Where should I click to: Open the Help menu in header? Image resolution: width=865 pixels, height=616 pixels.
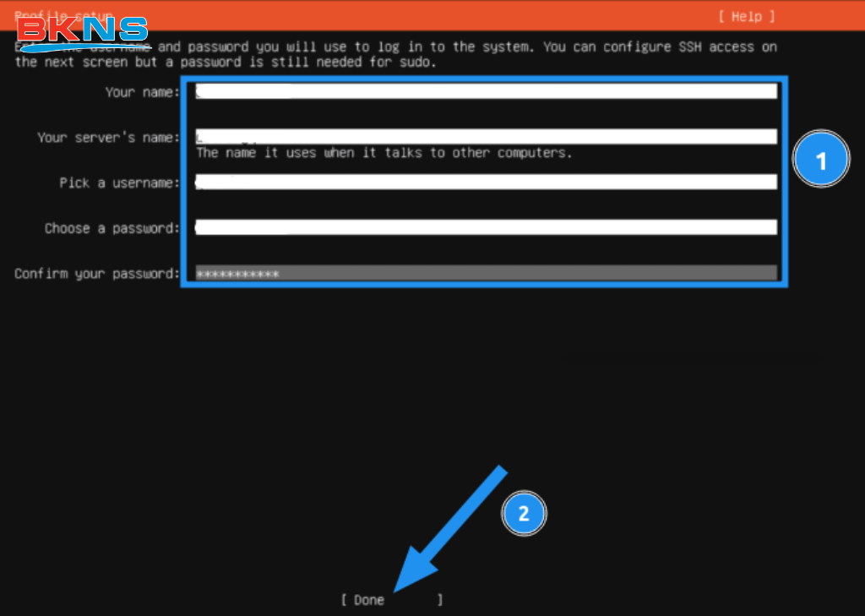point(746,16)
